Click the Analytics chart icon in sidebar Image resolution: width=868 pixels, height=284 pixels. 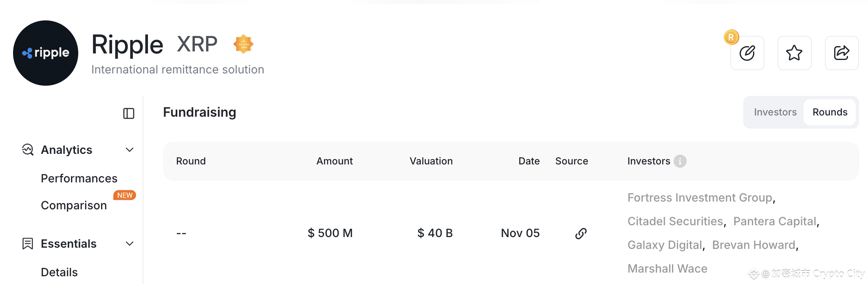tap(27, 150)
